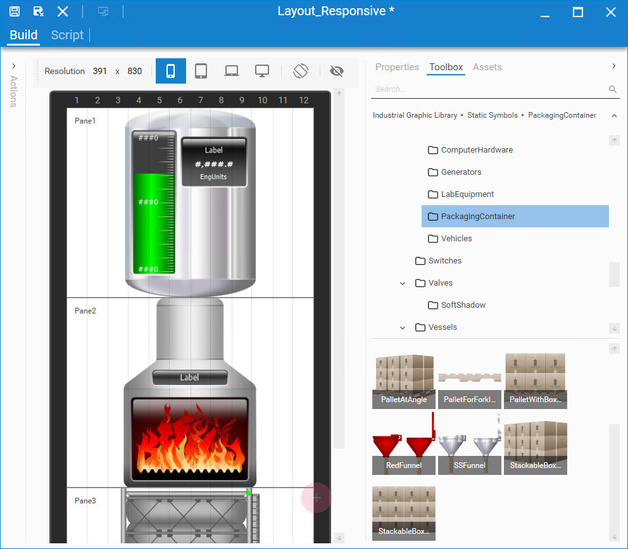Click the Save As icon in title bar
Viewport: 628px width, 549px height.
point(38,12)
